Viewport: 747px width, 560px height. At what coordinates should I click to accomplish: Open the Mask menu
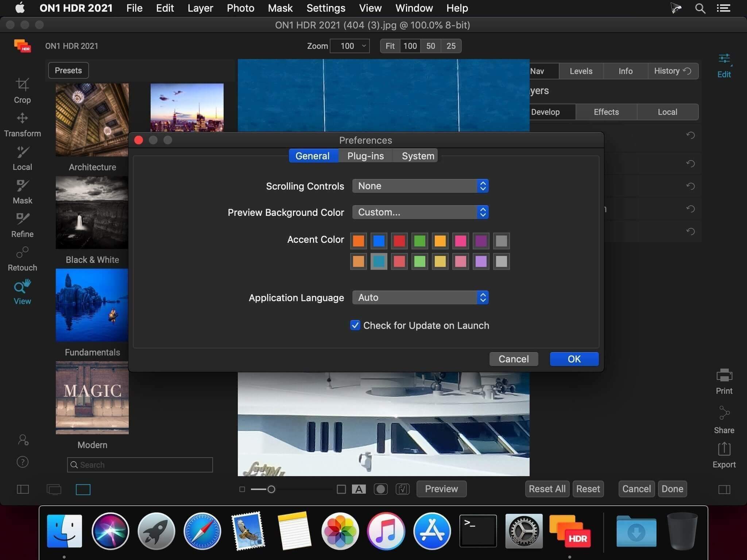click(280, 8)
